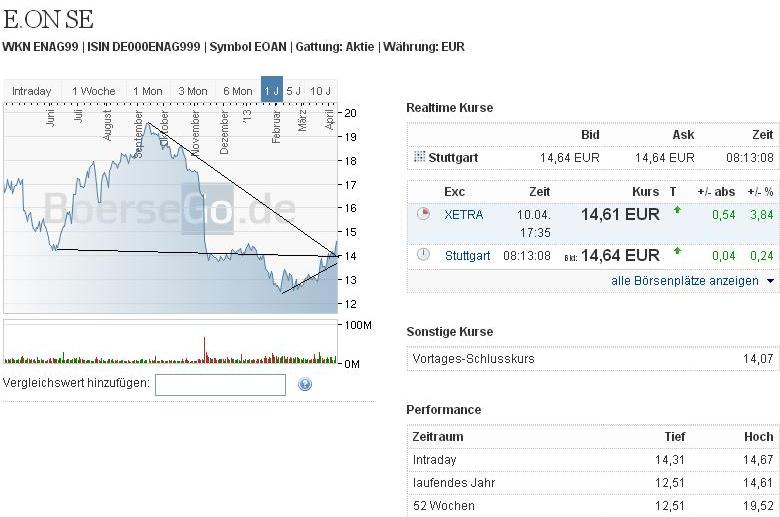Select the 6 Mon time range

238,91
